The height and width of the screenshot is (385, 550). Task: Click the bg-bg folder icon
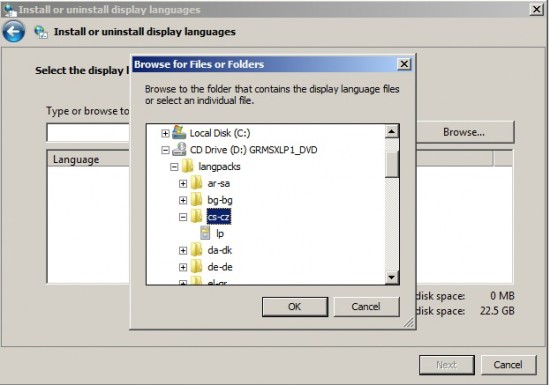pos(197,200)
